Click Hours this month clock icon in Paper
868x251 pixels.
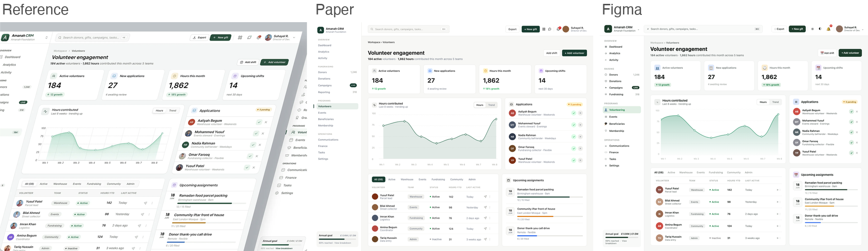(x=486, y=71)
